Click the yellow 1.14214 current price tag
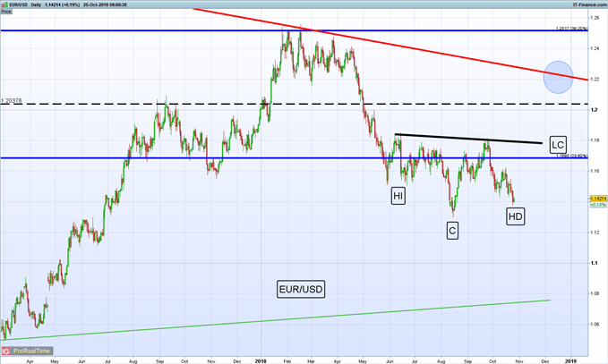 (x=598, y=199)
